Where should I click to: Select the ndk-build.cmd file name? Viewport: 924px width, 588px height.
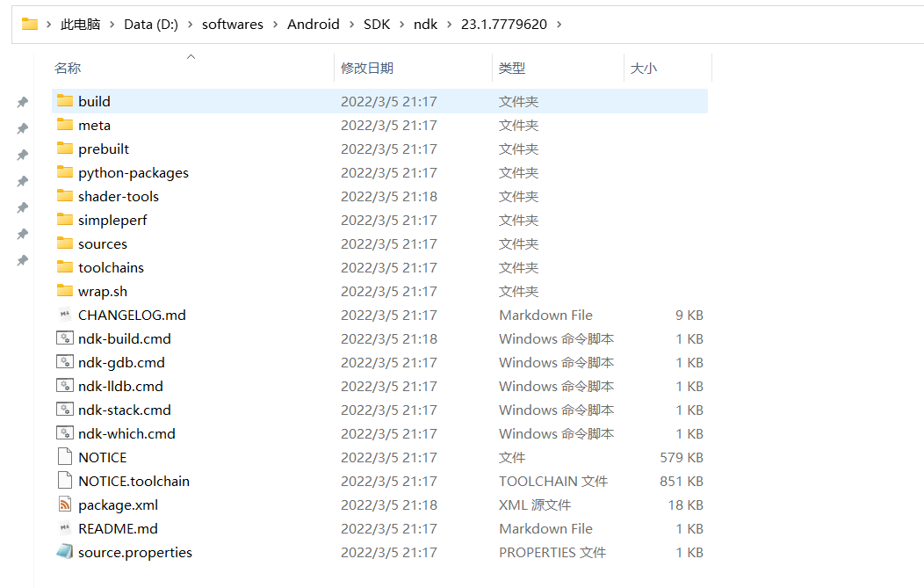click(125, 338)
